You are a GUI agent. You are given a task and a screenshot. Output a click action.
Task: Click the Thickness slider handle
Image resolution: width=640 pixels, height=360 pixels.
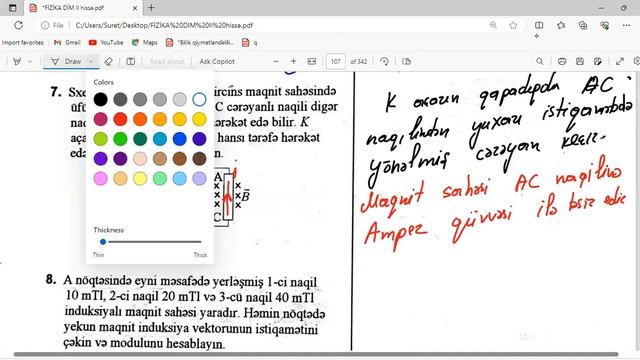coord(103,242)
